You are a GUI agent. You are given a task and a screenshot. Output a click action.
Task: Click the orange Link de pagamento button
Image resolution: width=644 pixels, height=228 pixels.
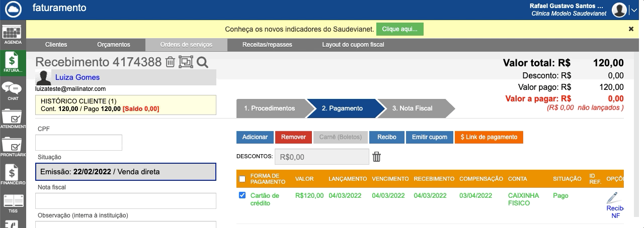click(x=489, y=137)
